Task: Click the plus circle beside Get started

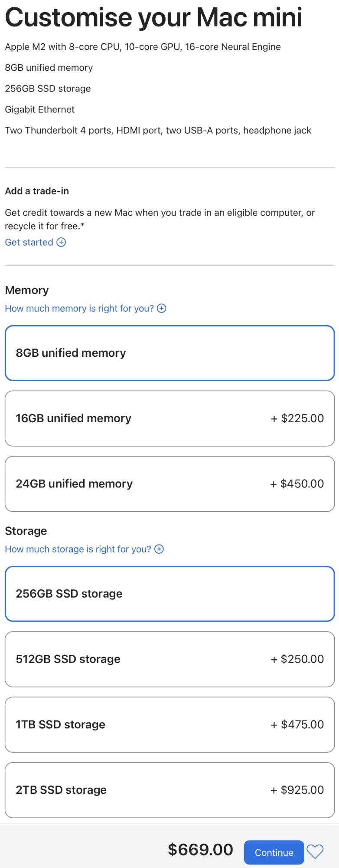Action: (x=62, y=242)
